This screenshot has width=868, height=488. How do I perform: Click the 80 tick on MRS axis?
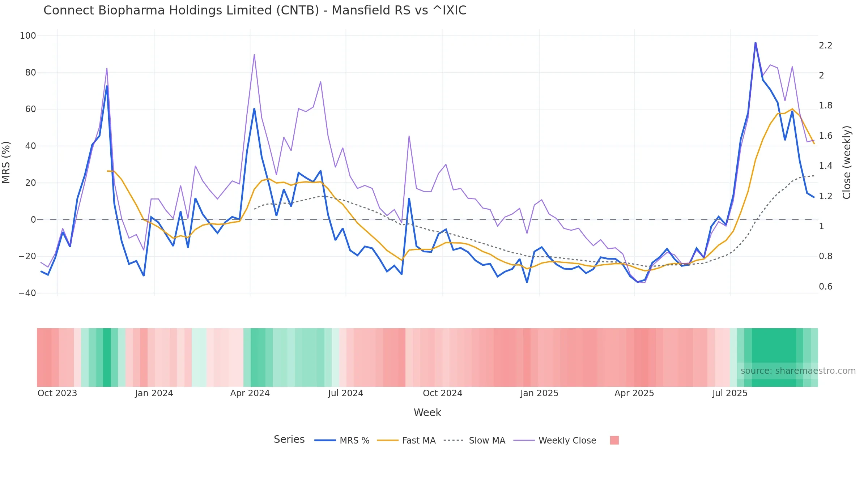pyautogui.click(x=30, y=73)
